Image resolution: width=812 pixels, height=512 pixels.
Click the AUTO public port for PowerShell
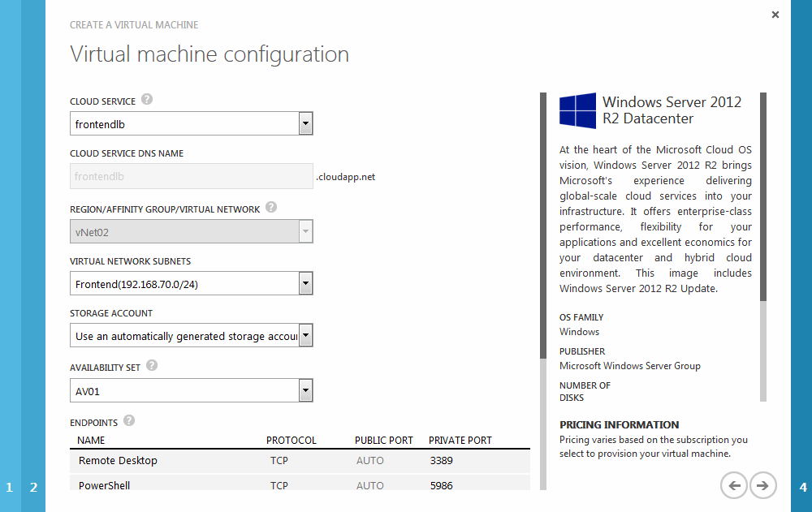(369, 485)
